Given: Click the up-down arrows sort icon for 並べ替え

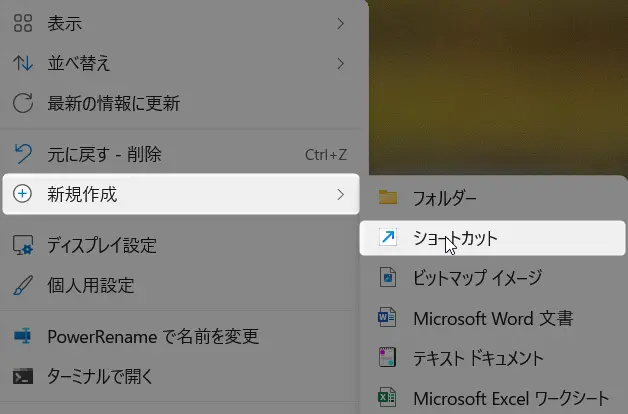Looking at the screenshot, I should tap(22, 63).
